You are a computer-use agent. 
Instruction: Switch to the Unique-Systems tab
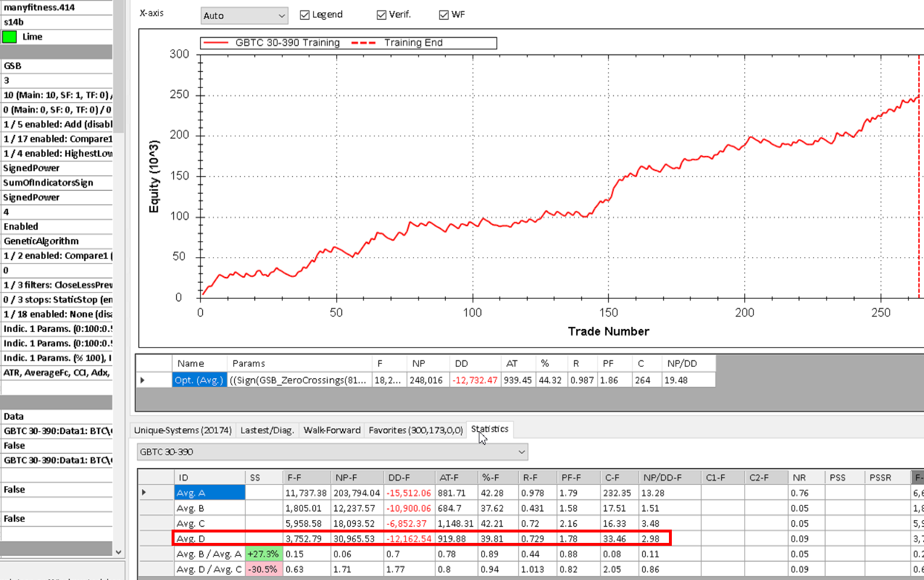(x=183, y=430)
